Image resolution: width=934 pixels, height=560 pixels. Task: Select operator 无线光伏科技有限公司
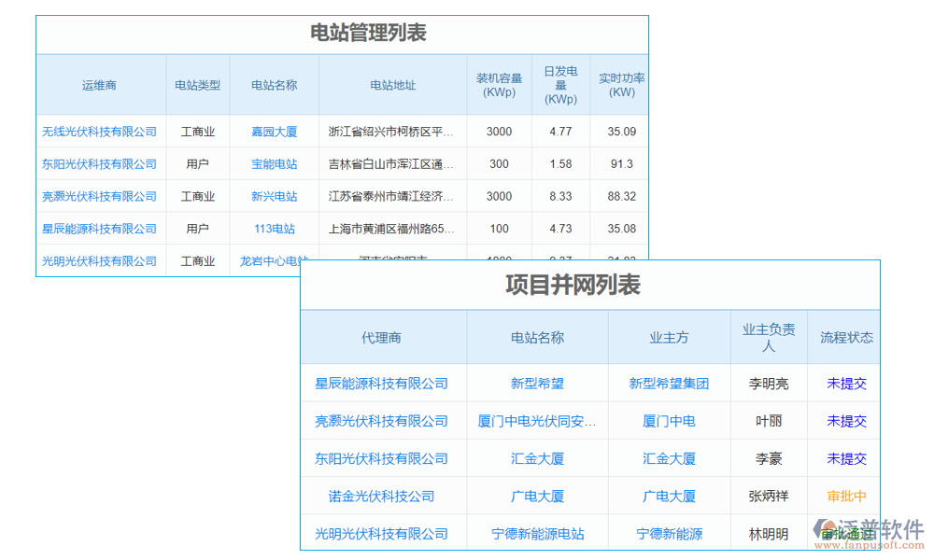click(100, 131)
